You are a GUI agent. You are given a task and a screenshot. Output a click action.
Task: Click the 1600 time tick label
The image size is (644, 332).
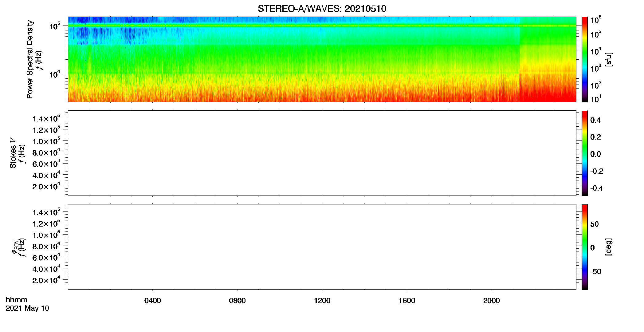(x=407, y=301)
